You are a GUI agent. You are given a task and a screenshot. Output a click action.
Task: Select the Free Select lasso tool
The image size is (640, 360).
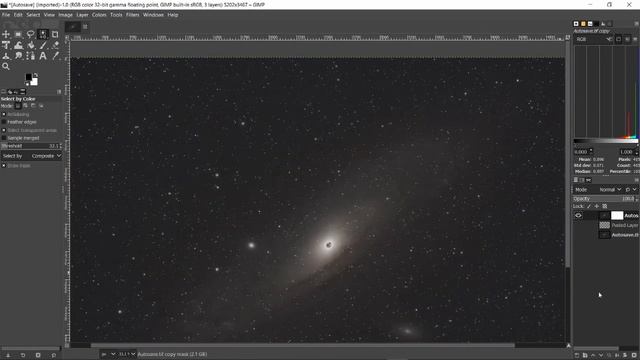(x=30, y=34)
